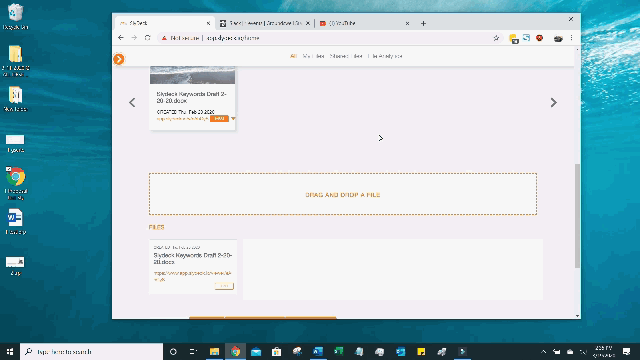
Task: Open Word from the taskbar
Action: pyautogui.click(x=318, y=351)
